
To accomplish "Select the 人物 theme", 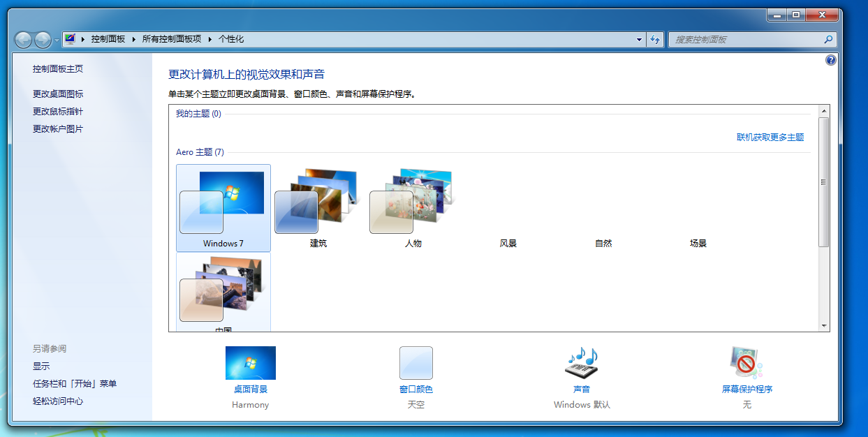I will 413,208.
